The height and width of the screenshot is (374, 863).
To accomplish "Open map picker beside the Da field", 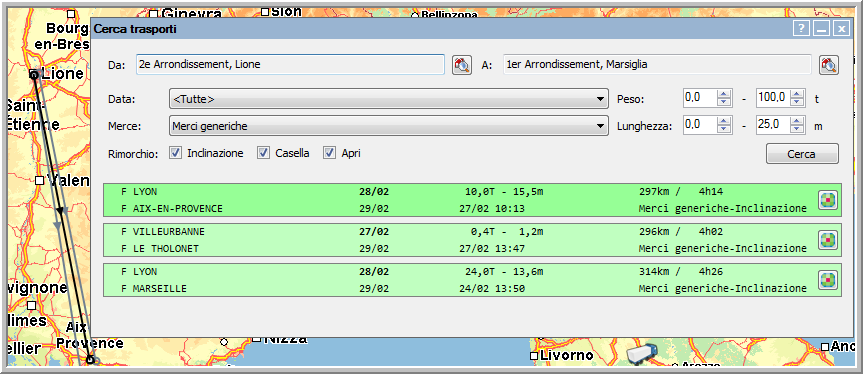I will click(x=462, y=65).
